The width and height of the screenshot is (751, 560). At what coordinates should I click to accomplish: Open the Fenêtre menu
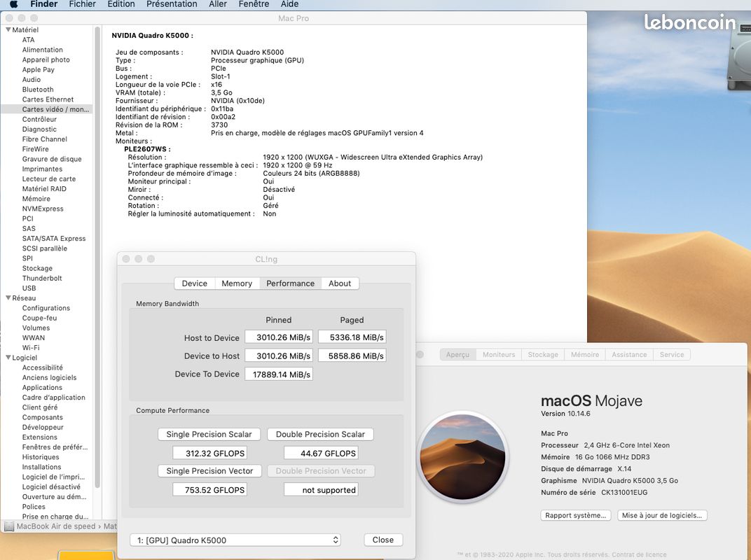point(253,4)
